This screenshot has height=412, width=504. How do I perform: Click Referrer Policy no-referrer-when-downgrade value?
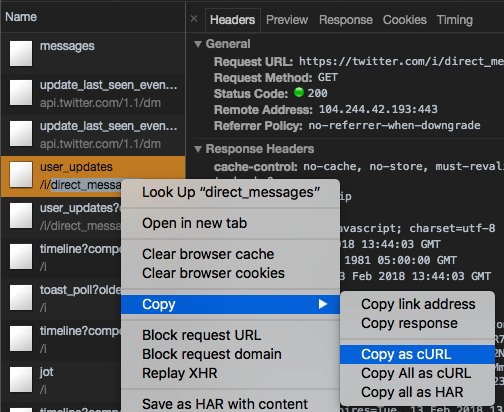click(394, 125)
